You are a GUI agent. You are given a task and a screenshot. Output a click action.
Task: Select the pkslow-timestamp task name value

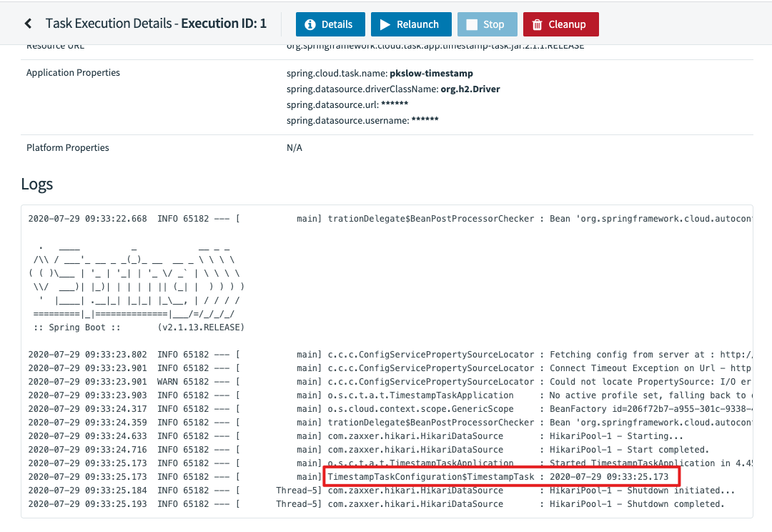pyautogui.click(x=431, y=74)
